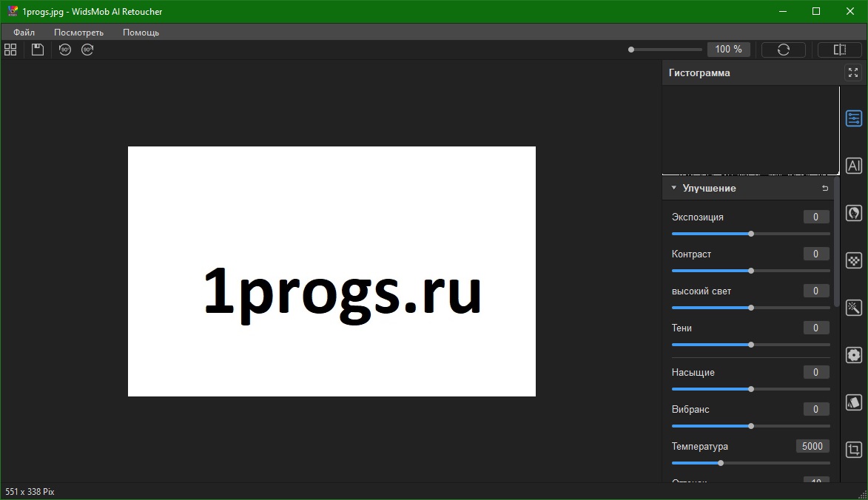Click the Контраст value field

pyautogui.click(x=816, y=254)
